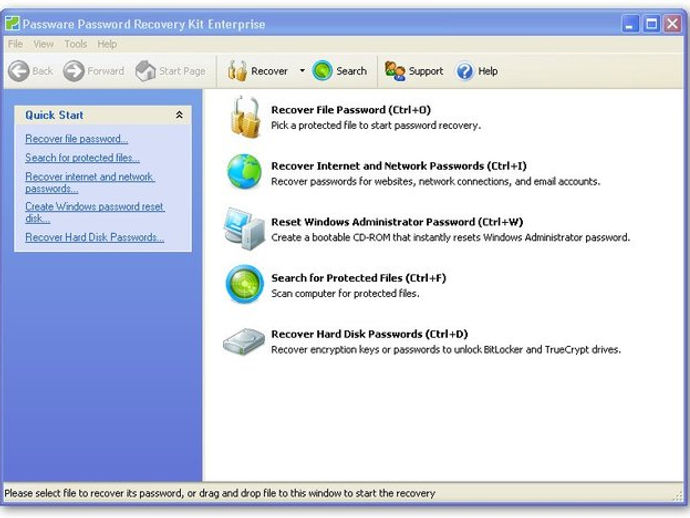
Task: Click the 'Quick Start' panel header title
Action: [54, 115]
